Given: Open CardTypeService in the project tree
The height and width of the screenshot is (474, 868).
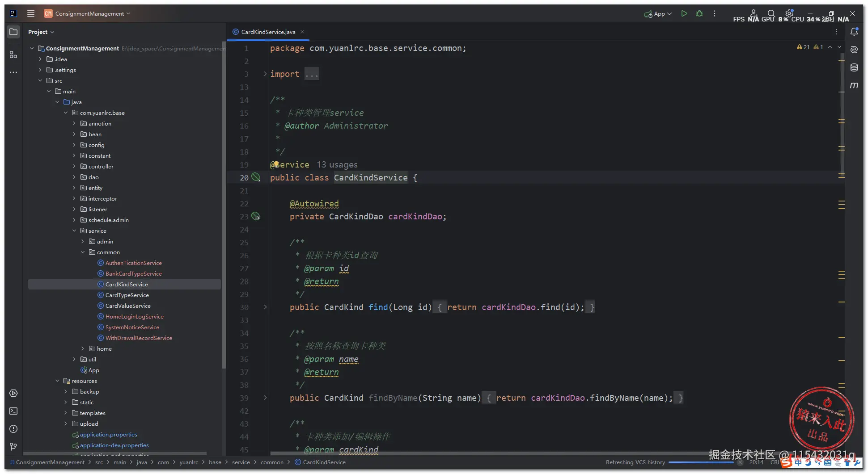Looking at the screenshot, I should pos(127,295).
